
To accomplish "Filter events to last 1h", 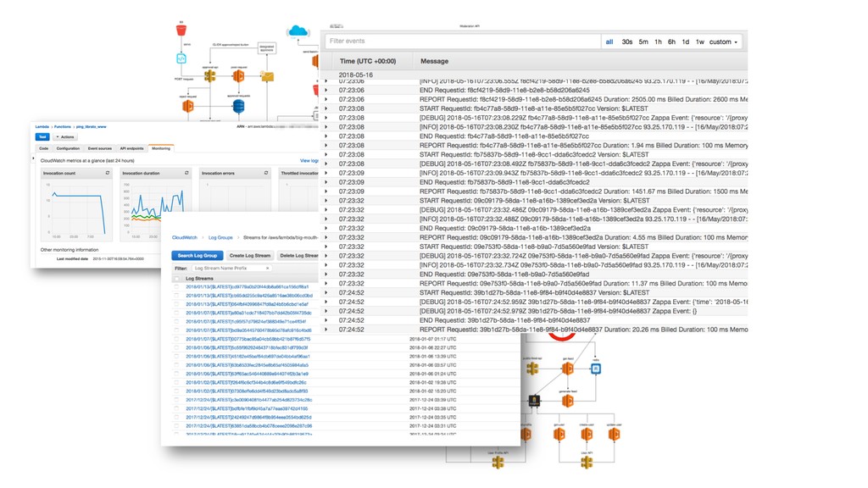I will tap(658, 42).
